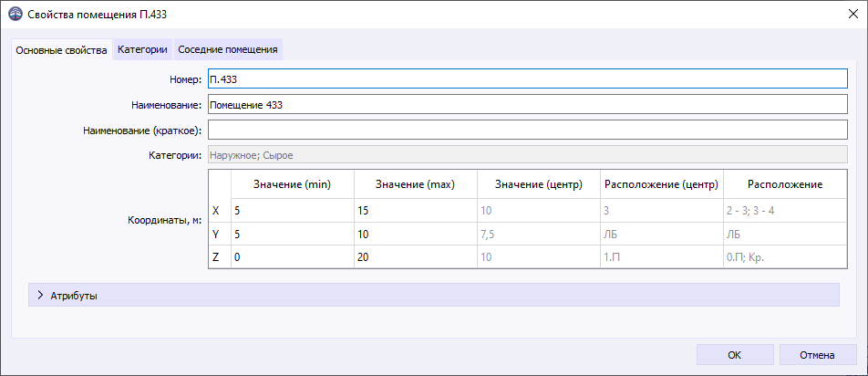Confirm changes with the OK button
Image resolution: width=868 pixels, height=376 pixels.
coord(734,354)
